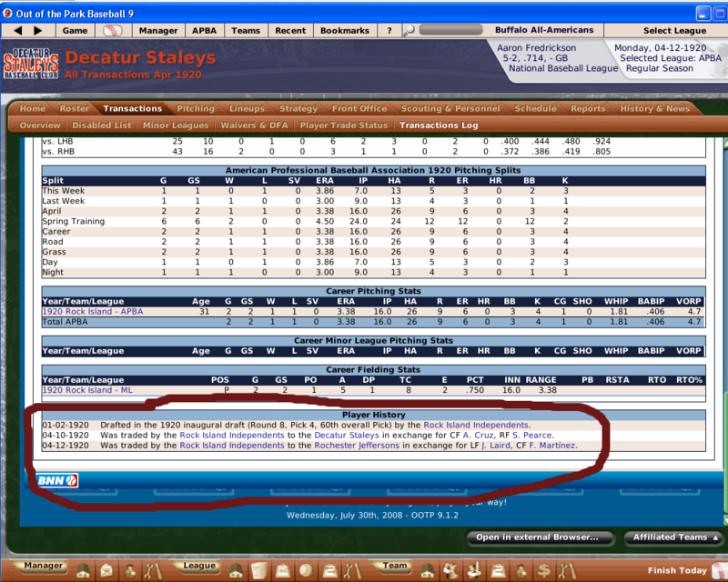
Task: Open the Manager menu in top bar
Action: (158, 31)
